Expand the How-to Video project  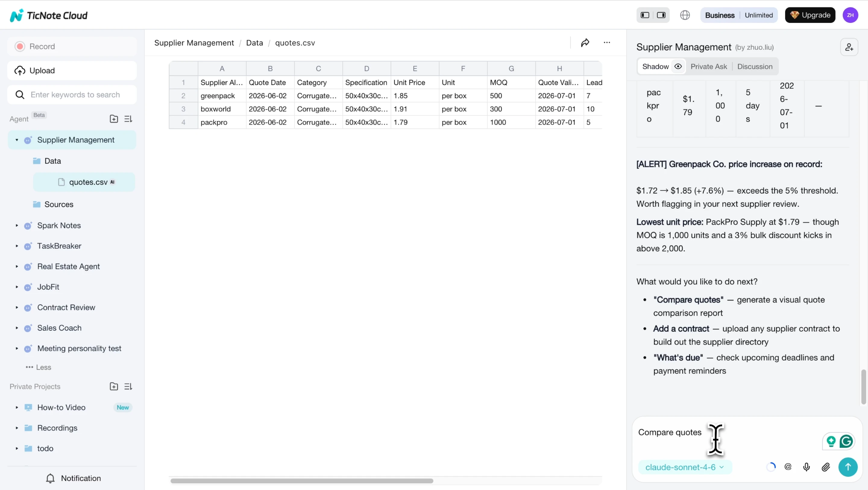click(17, 407)
